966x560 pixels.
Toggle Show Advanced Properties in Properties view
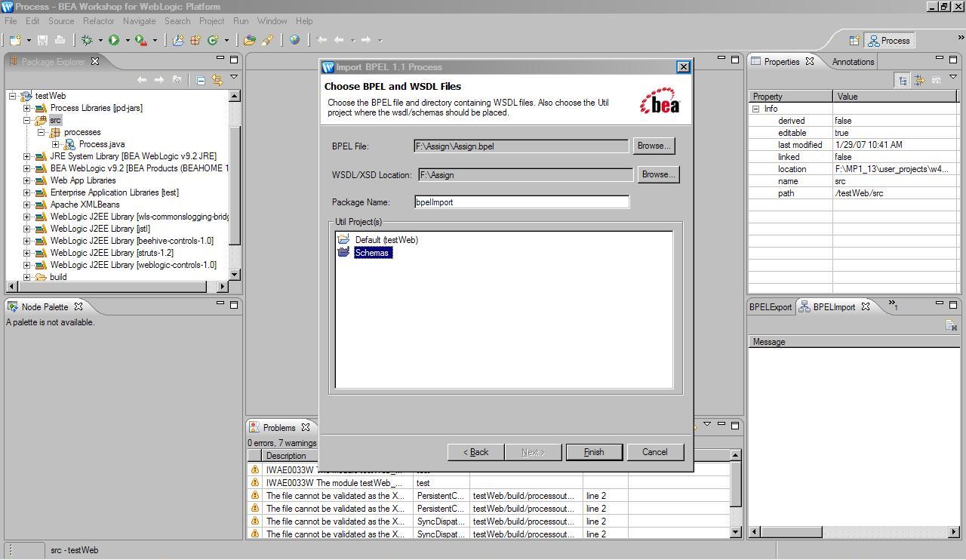point(919,80)
